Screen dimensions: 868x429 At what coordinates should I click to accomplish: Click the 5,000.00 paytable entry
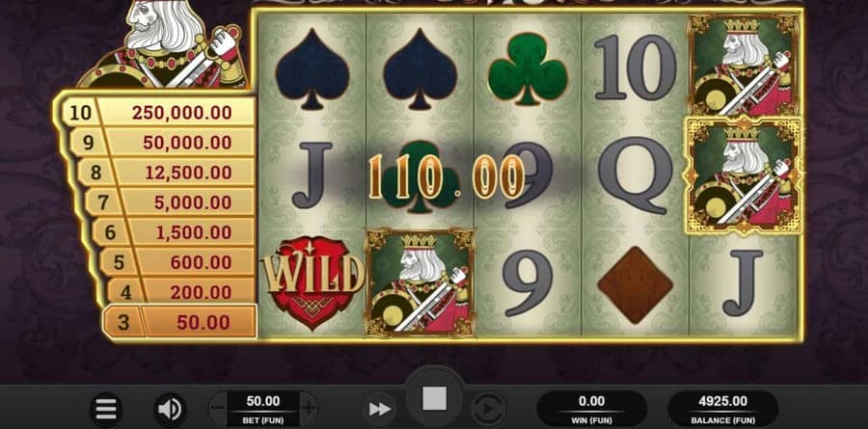tap(193, 202)
